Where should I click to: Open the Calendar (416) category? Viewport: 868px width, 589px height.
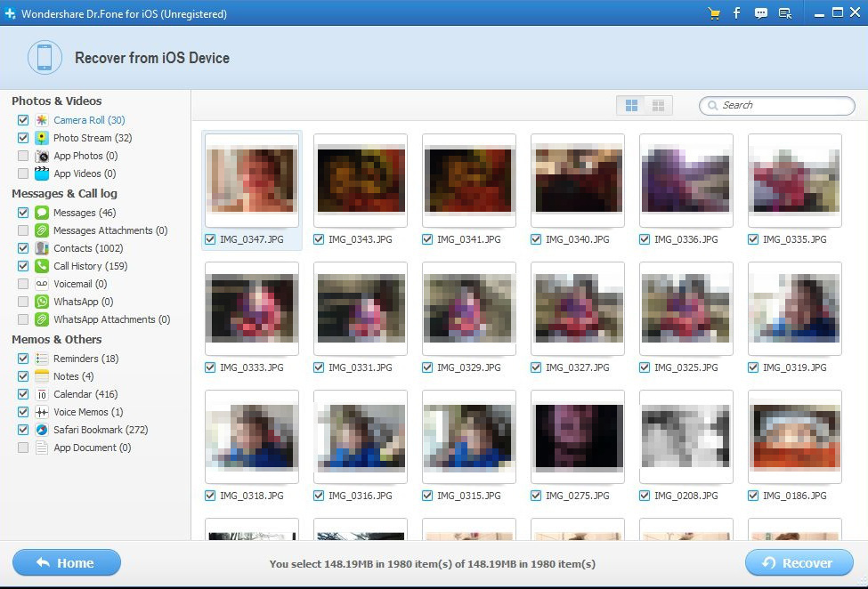click(85, 394)
